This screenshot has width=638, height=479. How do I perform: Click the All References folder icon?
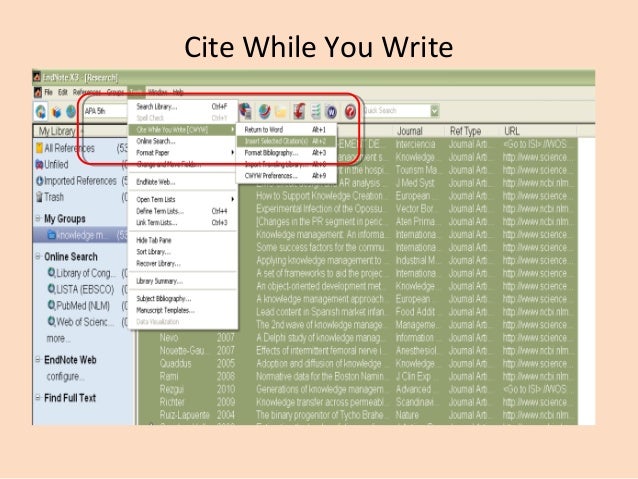coord(39,148)
